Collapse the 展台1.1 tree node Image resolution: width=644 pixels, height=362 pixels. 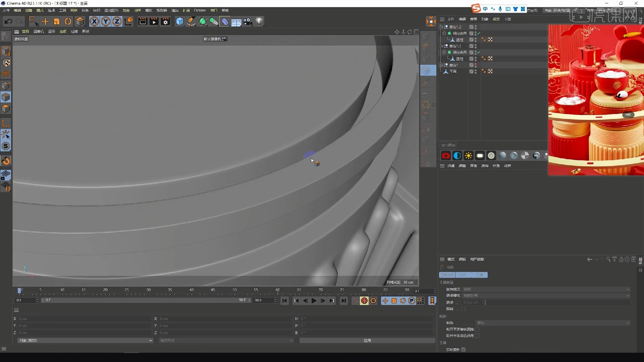pyautogui.click(x=441, y=46)
